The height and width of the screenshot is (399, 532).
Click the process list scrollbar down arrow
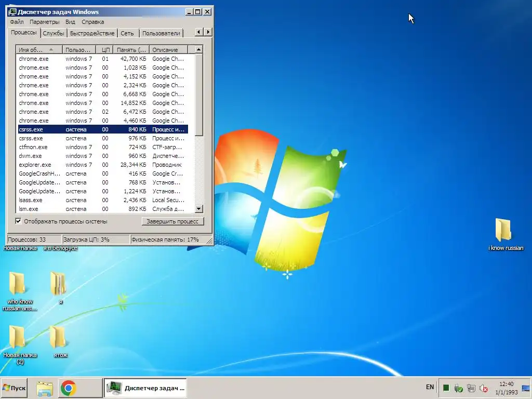pyautogui.click(x=199, y=209)
